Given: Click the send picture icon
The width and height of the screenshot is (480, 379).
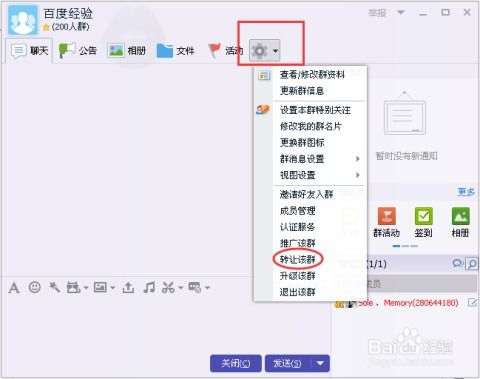Looking at the screenshot, I should click(x=100, y=287).
